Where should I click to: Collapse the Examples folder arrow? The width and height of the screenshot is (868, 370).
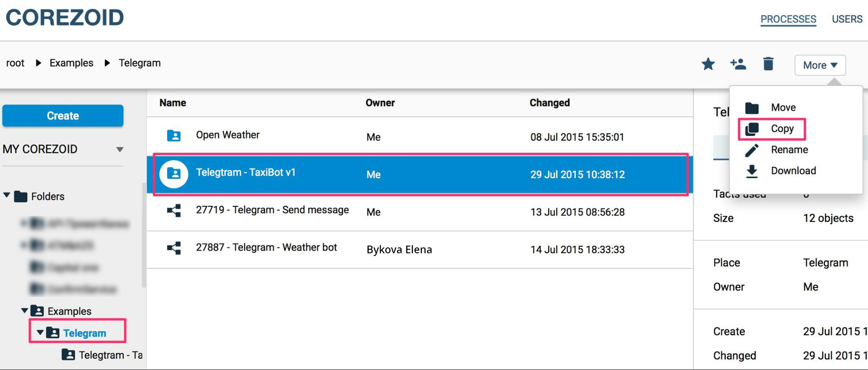point(24,311)
